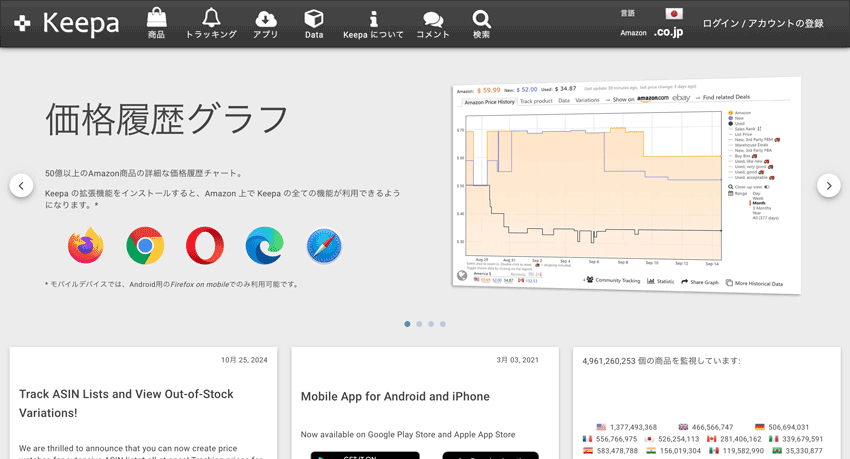
Task: Go to next carousel slide arrow
Action: pyautogui.click(x=828, y=185)
